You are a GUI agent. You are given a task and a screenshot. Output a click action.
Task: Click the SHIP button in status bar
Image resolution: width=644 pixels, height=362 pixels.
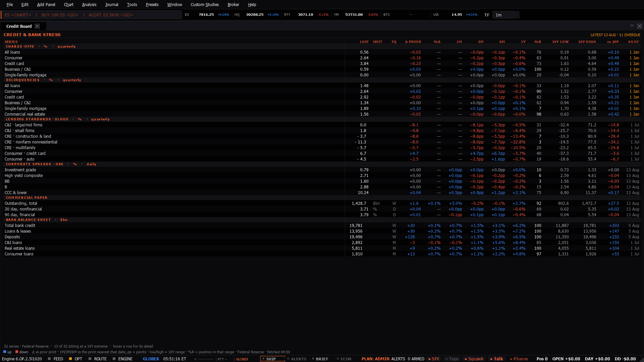(x=272, y=359)
